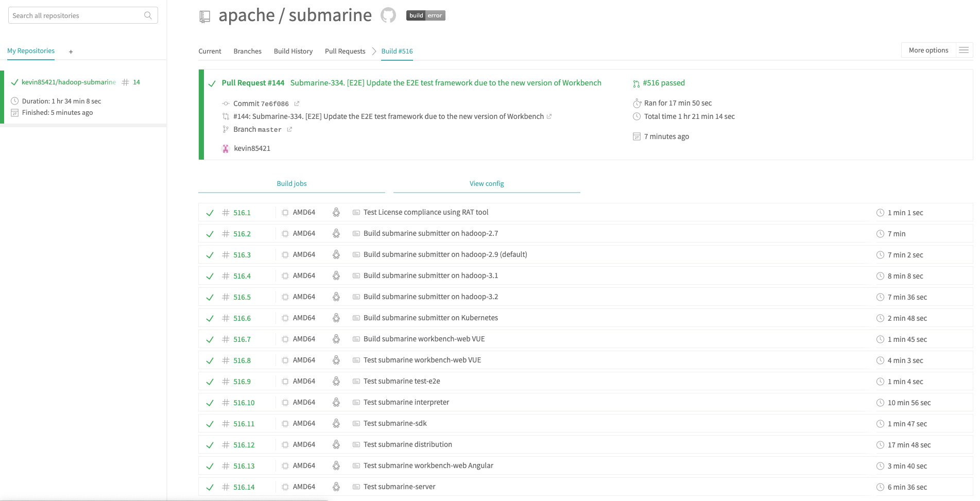Click checkmark icon of job 516.11

tap(210, 424)
